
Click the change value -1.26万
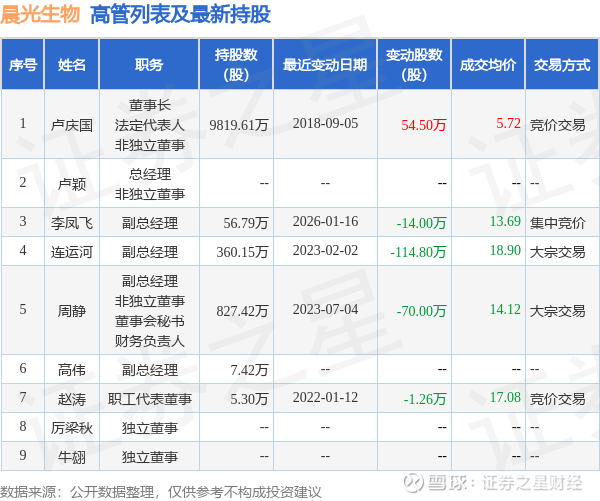coord(425,399)
